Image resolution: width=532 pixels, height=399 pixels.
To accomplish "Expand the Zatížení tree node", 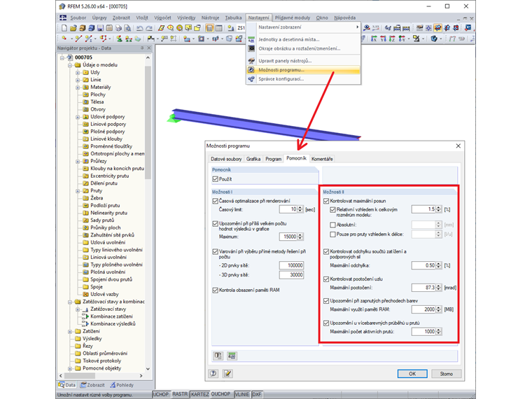I will (70, 332).
